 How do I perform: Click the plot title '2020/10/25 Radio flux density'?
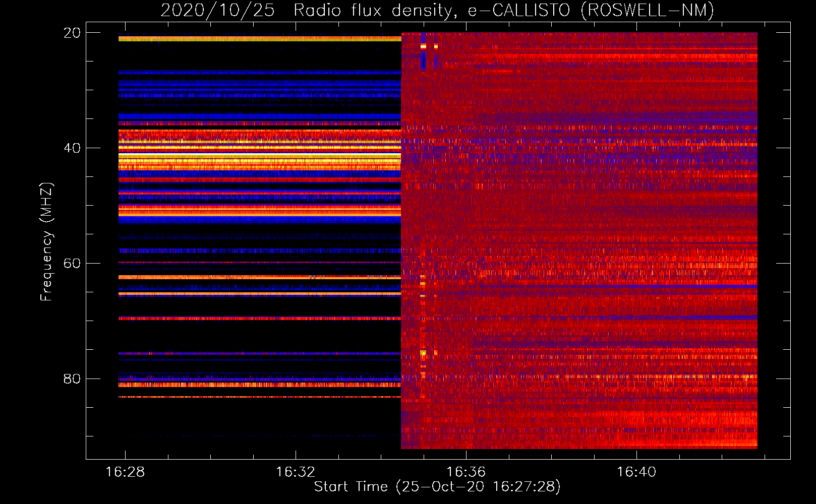click(x=437, y=10)
